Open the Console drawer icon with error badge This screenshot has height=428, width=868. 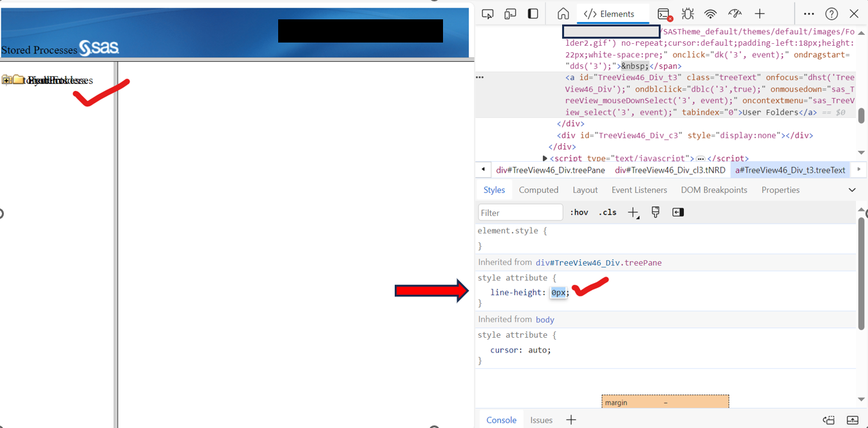pos(663,14)
